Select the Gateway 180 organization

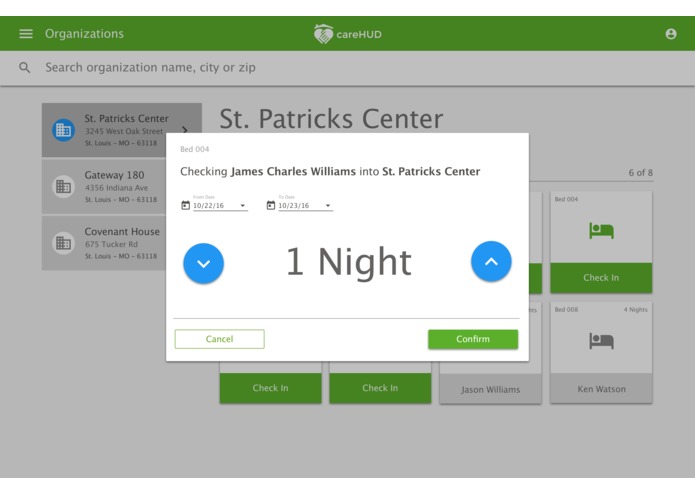pos(104,187)
